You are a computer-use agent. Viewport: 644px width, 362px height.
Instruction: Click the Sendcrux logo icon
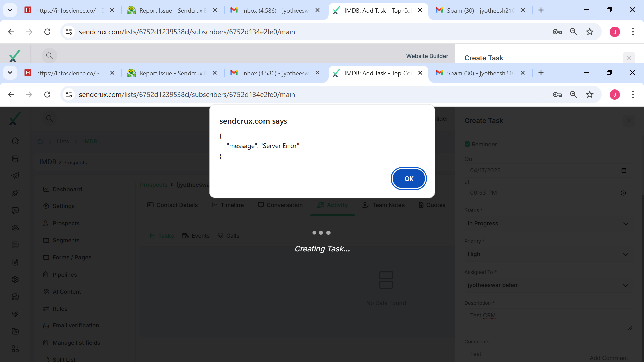click(15, 119)
